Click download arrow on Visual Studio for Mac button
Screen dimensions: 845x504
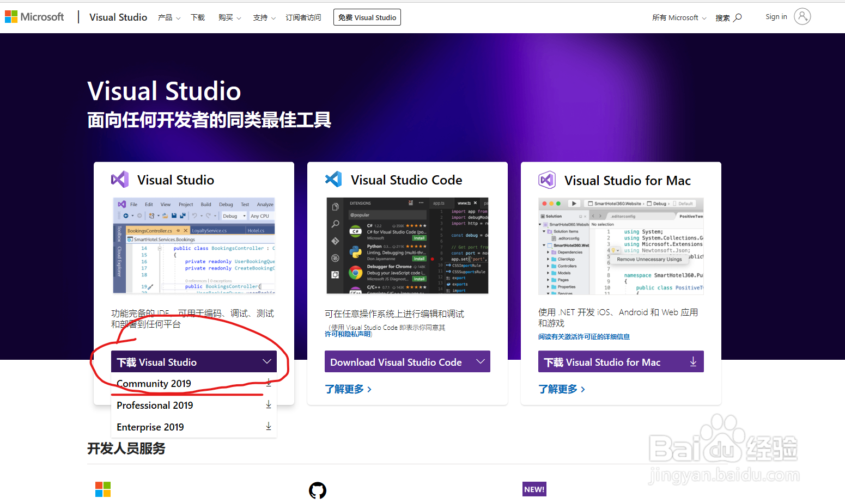click(693, 361)
